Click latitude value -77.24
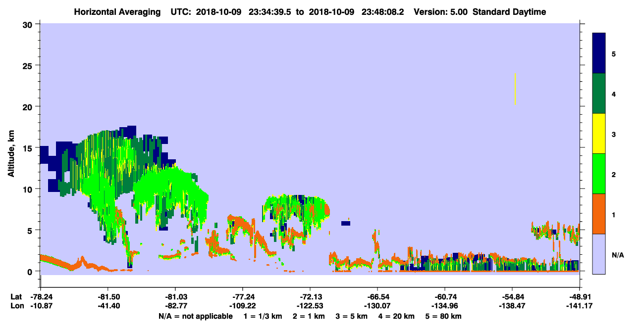644x330 pixels. point(242,296)
